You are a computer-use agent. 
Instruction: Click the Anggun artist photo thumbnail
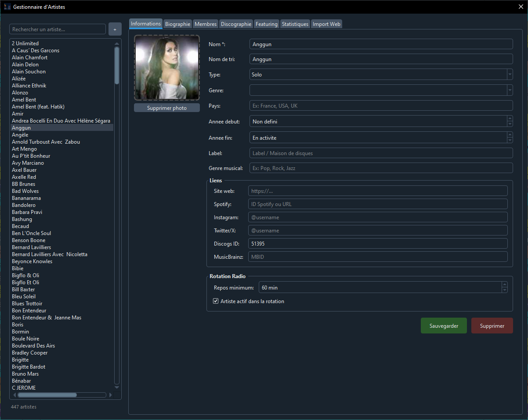pyautogui.click(x=167, y=68)
